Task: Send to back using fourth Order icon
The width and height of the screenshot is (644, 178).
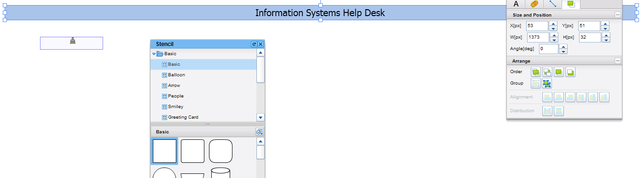Action: tap(570, 72)
